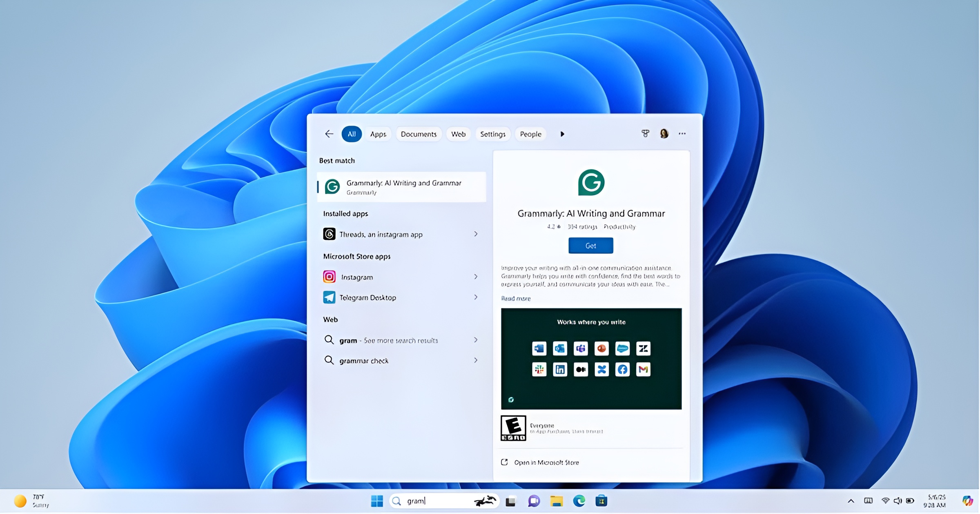
Task: Open Threads, an Instagram app result
Action: click(x=401, y=234)
